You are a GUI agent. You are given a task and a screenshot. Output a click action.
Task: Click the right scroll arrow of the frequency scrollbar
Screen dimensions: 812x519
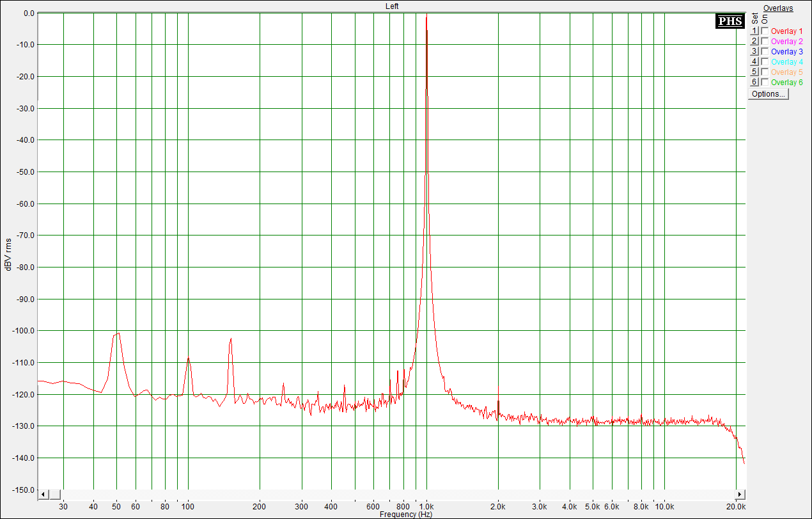click(x=740, y=495)
